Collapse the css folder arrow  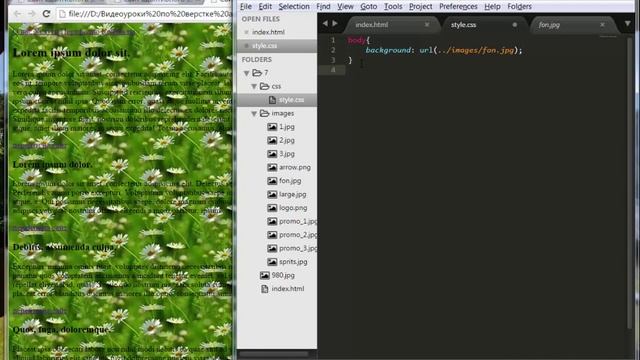click(254, 87)
